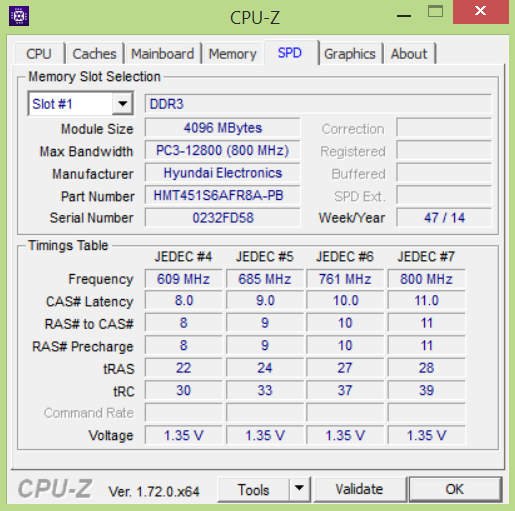This screenshot has width=515, height=511.
Task: Close the CPU-Z window
Action: 480,11
